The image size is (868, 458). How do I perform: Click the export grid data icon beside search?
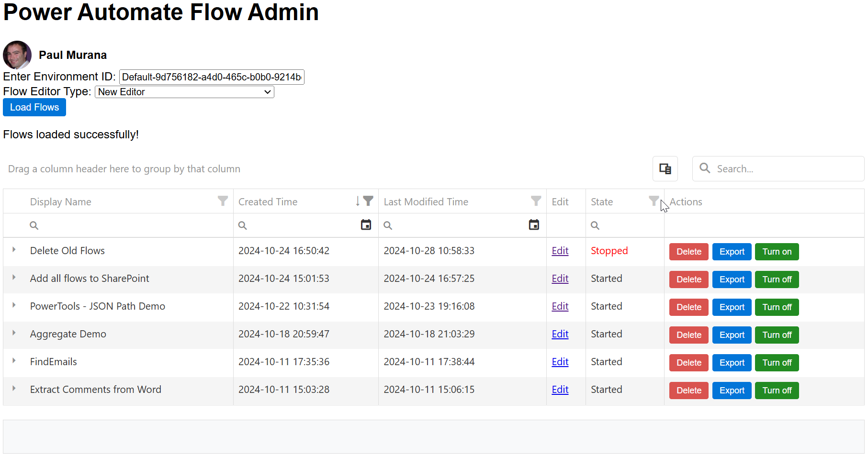tap(665, 168)
